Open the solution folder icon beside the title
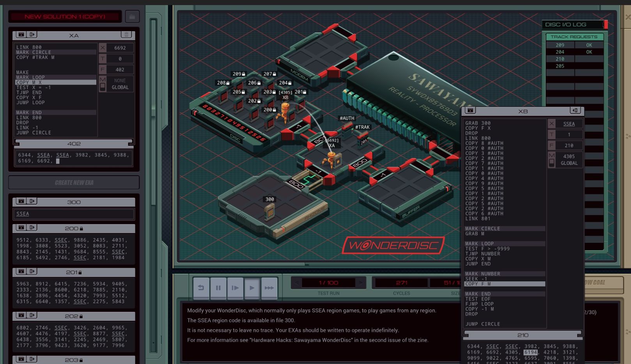 coord(132,17)
